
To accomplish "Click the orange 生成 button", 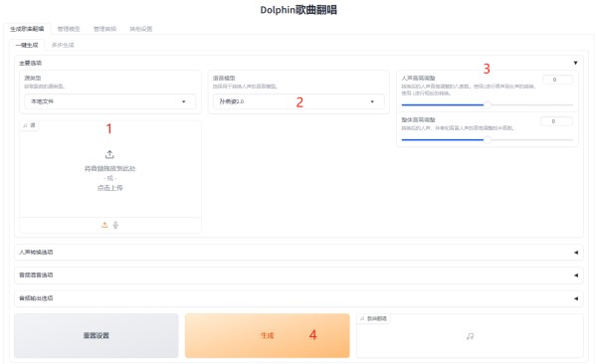I will 268,335.
